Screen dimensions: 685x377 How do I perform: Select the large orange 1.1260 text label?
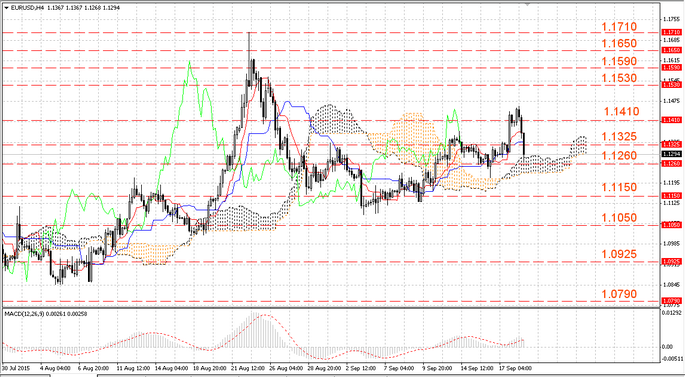pyautogui.click(x=619, y=156)
